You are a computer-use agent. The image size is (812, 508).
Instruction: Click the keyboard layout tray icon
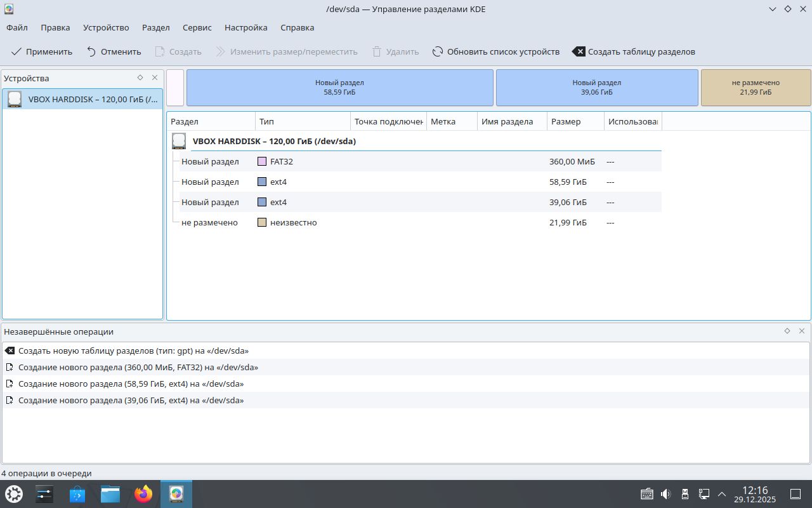pos(647,494)
